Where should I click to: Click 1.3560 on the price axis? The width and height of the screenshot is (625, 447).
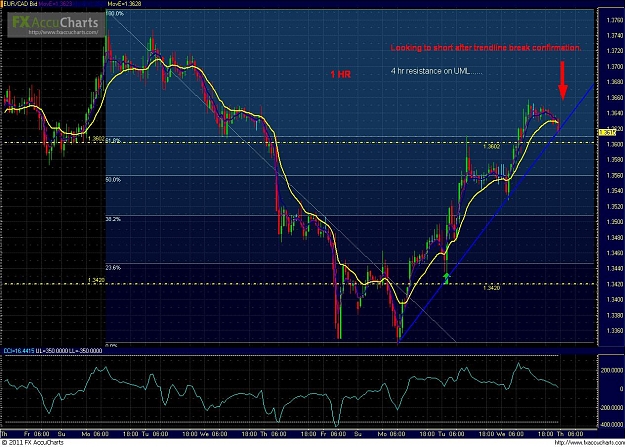tap(615, 175)
